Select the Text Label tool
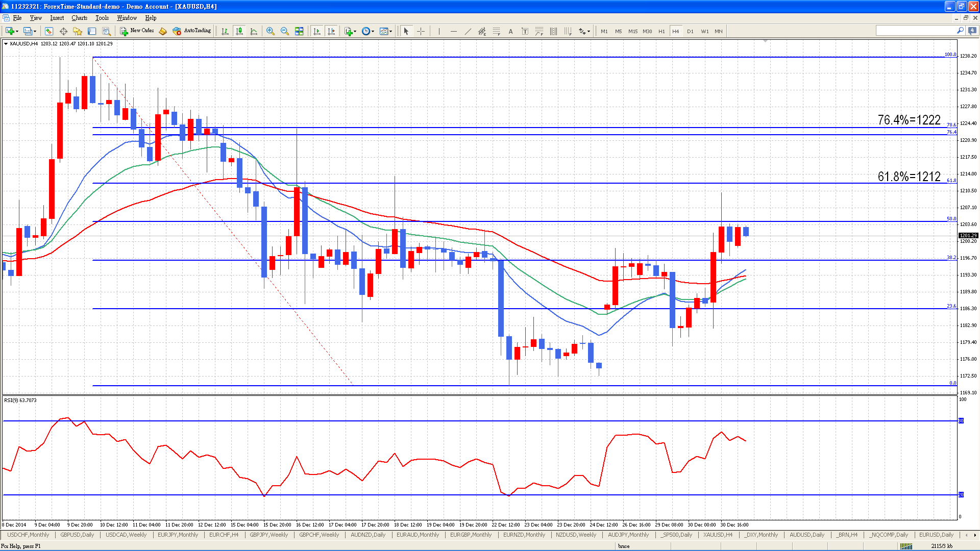Viewport: 980px width, 551px height. (525, 31)
